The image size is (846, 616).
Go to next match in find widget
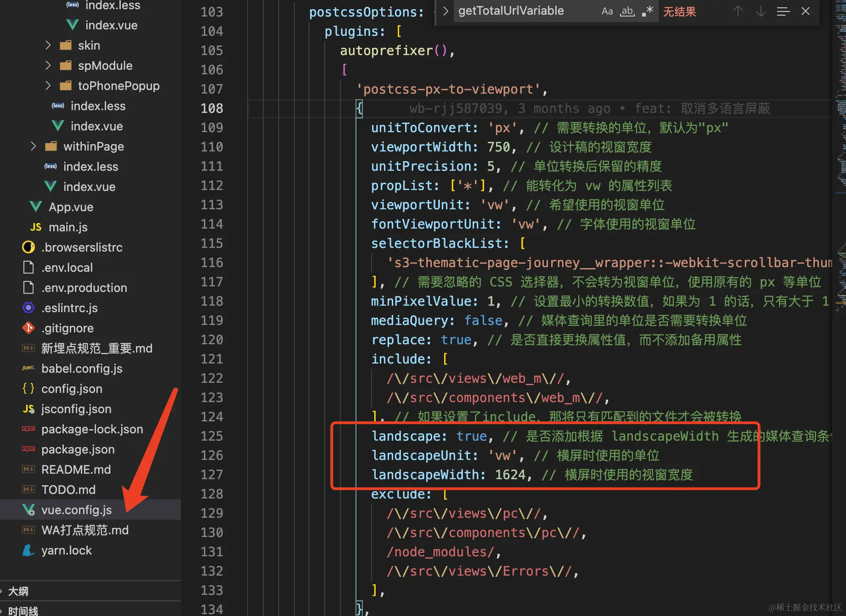tap(761, 11)
